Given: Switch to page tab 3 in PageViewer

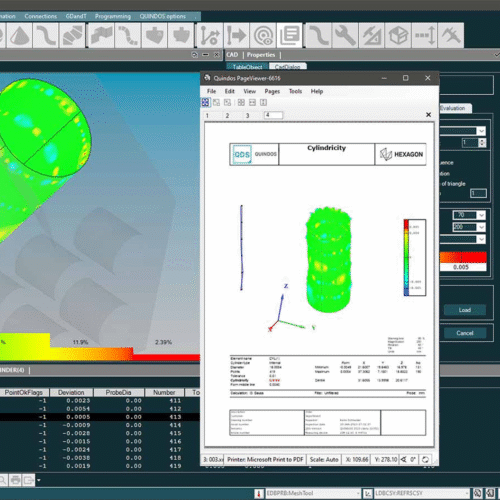Looking at the screenshot, I should pyautogui.click(x=247, y=115).
